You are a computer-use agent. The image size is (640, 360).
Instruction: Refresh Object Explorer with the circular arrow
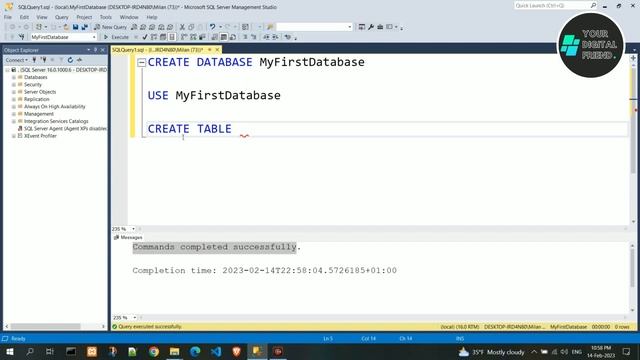(x=70, y=60)
